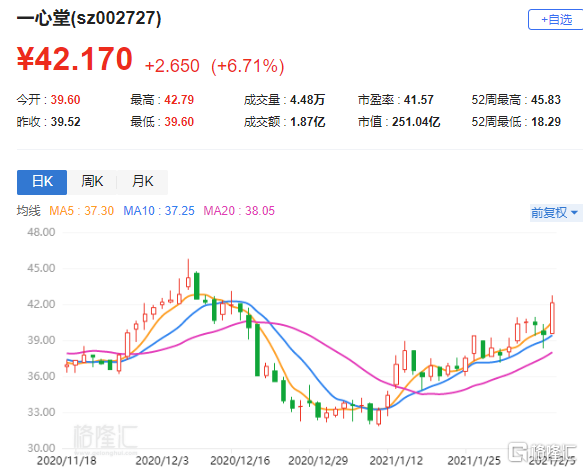Select the 48.00 price axis label
The height and width of the screenshot is (469, 583).
[41, 232]
